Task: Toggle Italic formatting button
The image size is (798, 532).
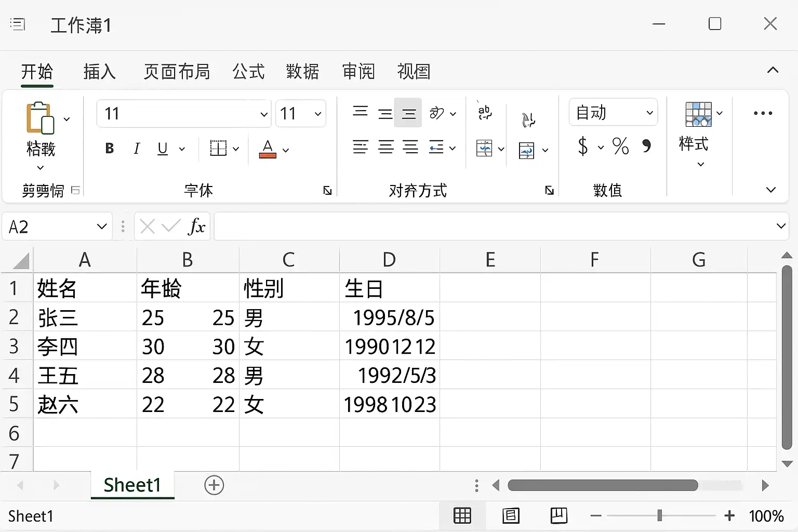Action: [137, 149]
